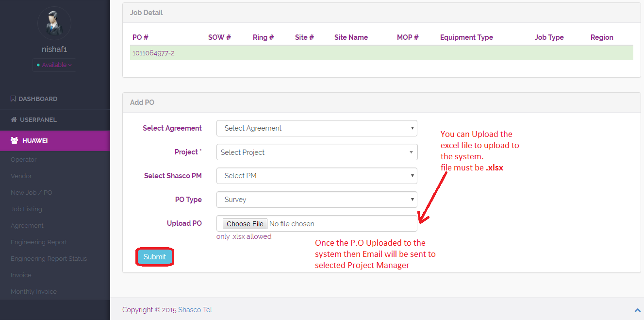This screenshot has height=320, width=644.
Task: Open the Select Project combo box
Action: tap(316, 152)
